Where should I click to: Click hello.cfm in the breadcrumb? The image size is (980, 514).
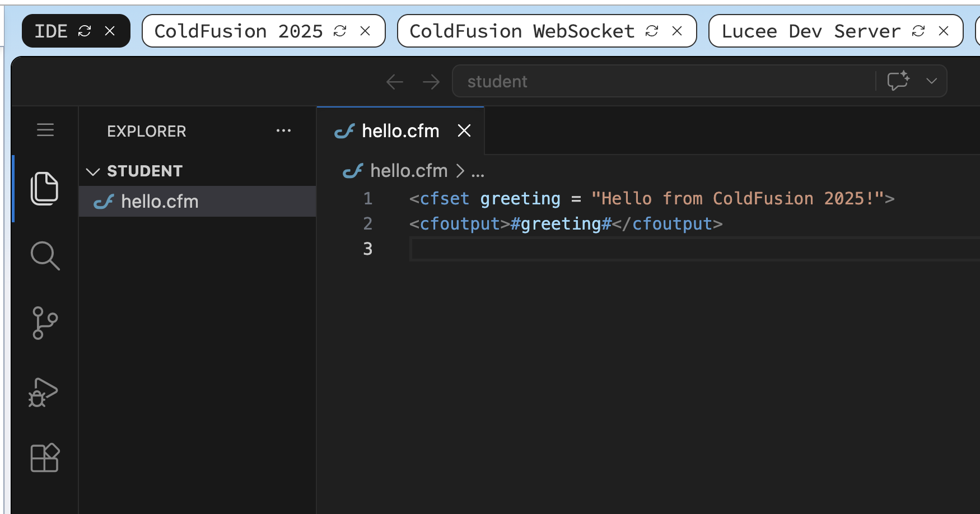[x=409, y=171]
